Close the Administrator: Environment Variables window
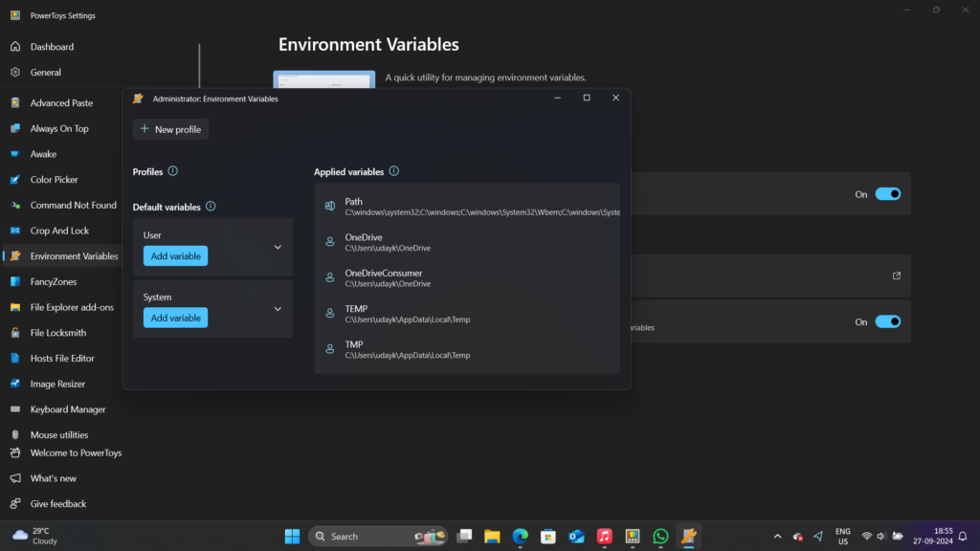Viewport: 980px width, 551px height. (x=615, y=98)
